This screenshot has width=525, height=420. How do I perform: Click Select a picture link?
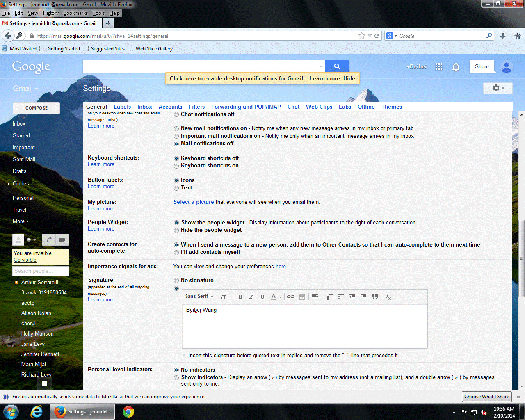(194, 202)
